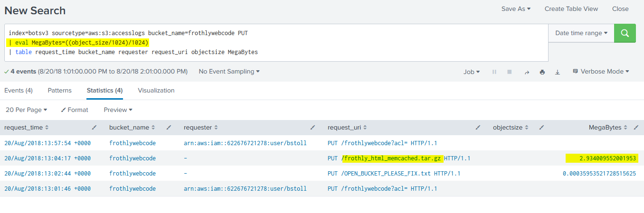Switch to Events (4) tab
Screen dimensions: 644x213
point(19,90)
